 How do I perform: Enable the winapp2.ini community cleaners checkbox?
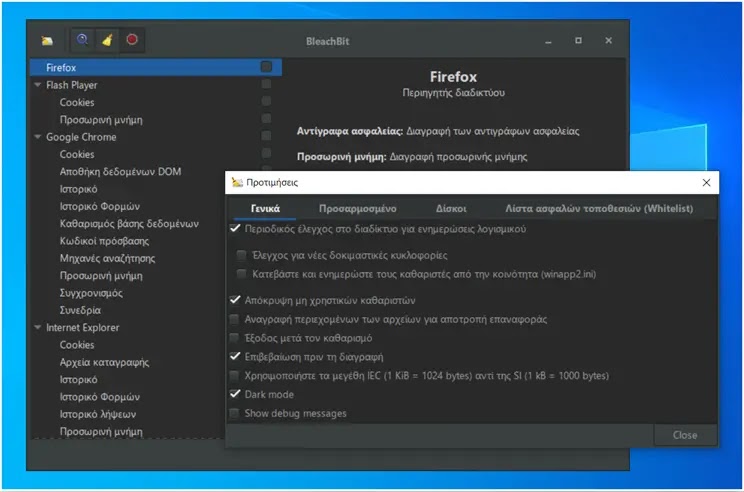241,274
